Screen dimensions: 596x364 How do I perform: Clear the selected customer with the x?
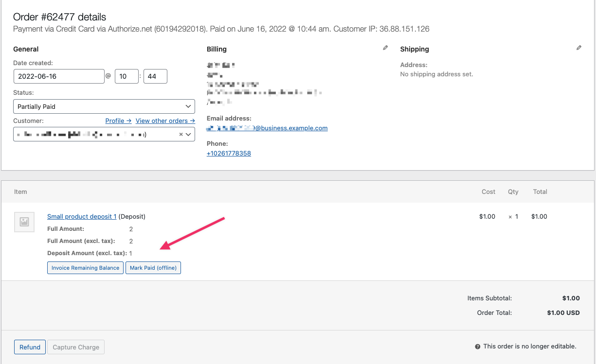(181, 134)
